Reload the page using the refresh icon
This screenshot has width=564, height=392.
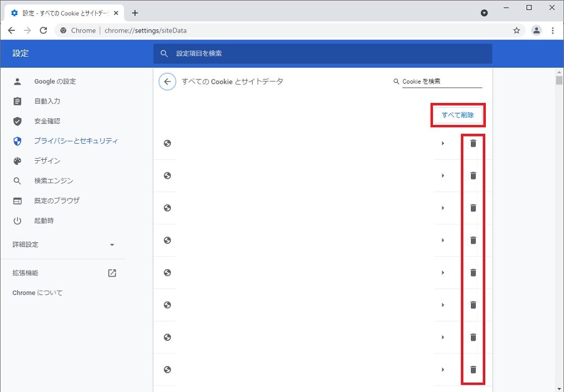(x=44, y=31)
